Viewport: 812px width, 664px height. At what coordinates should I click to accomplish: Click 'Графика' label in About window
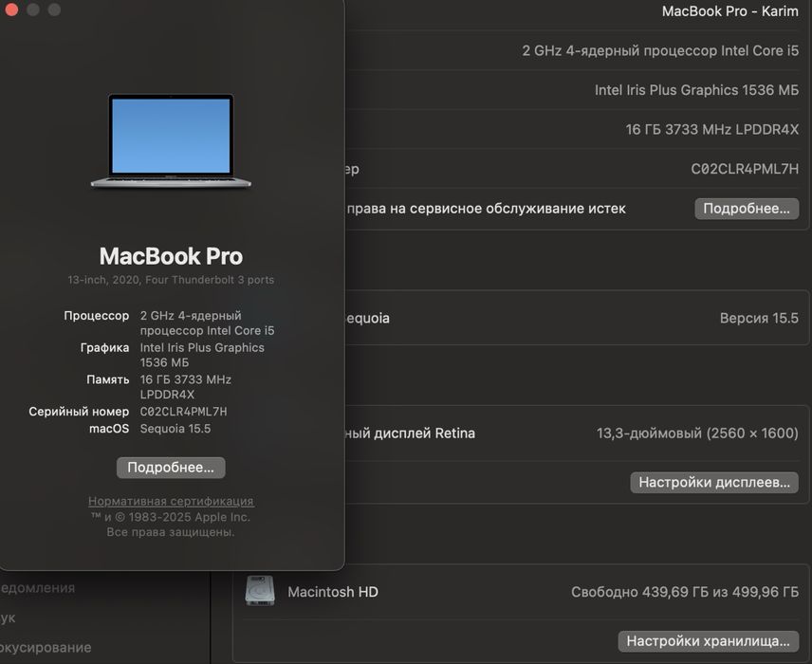point(104,347)
